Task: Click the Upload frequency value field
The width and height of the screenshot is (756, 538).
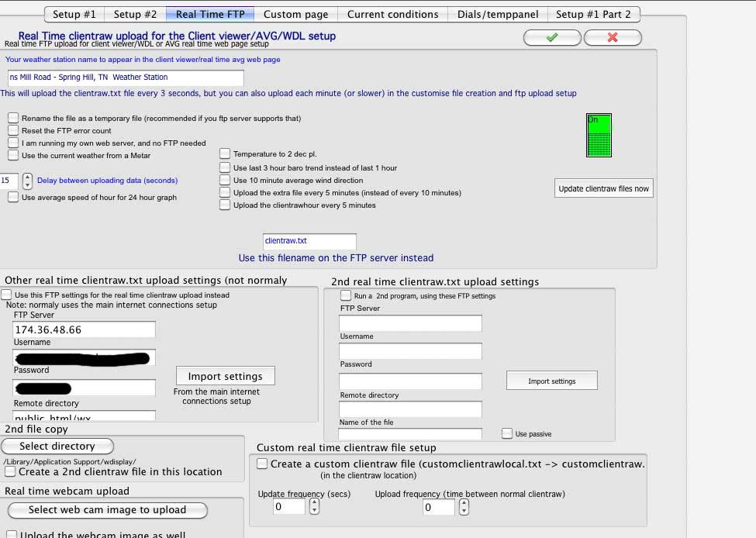Action: 439,507
